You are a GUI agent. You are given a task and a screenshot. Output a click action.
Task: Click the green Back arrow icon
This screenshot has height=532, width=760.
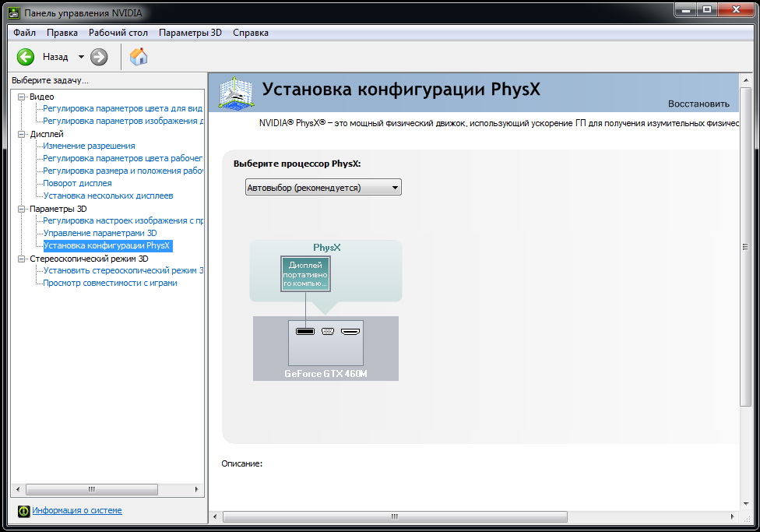[26, 57]
